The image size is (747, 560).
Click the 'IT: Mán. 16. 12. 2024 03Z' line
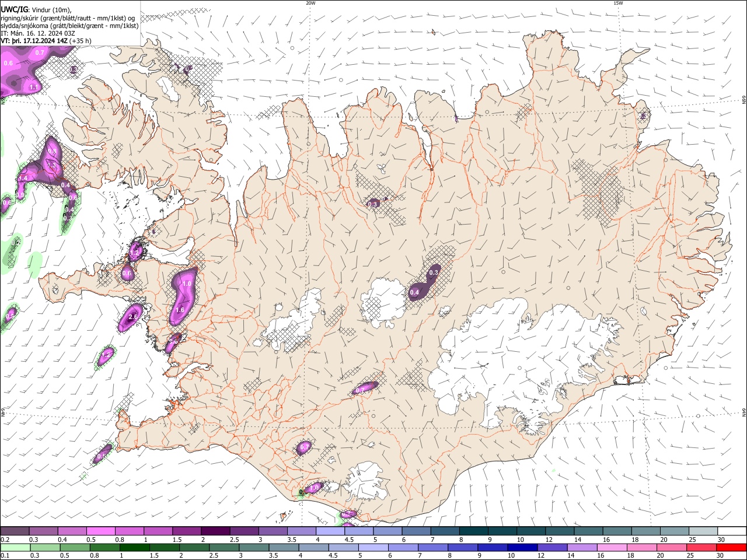(38, 33)
